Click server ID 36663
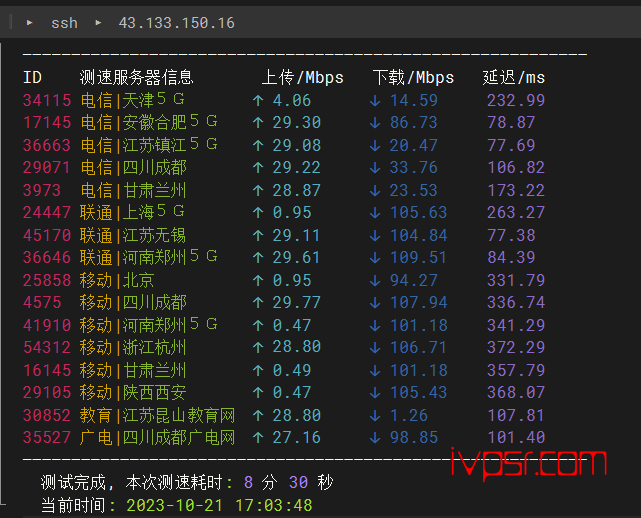The image size is (641, 518). point(47,145)
